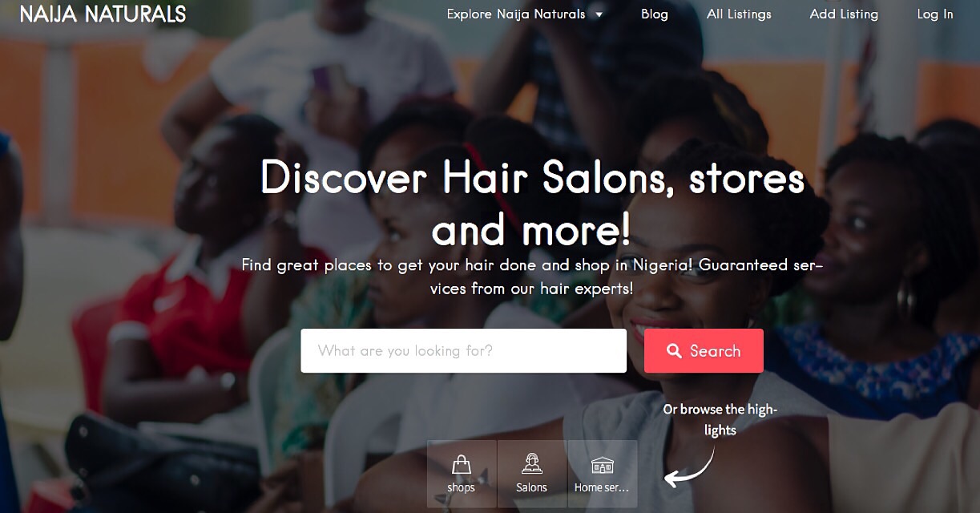980x513 pixels.
Task: Click the "shops" tile label
Action: (461, 487)
